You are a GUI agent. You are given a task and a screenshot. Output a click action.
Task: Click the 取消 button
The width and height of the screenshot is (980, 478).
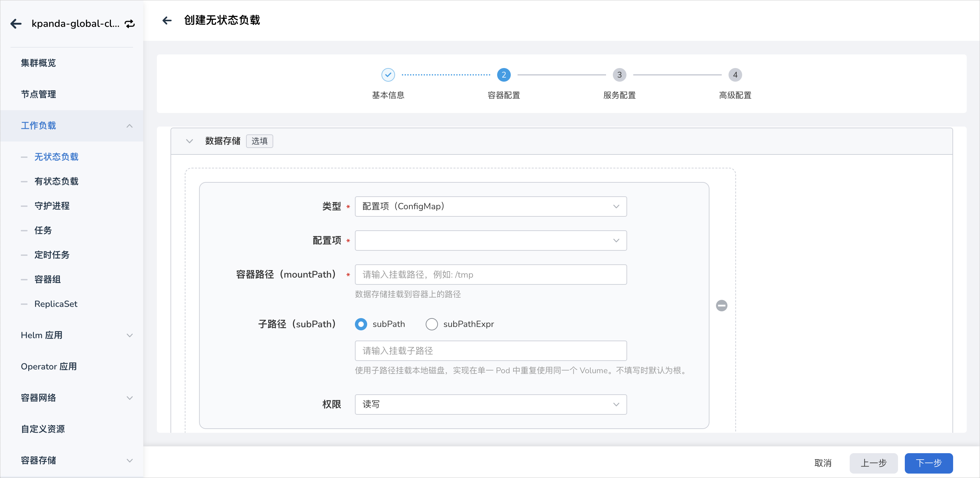[823, 463]
